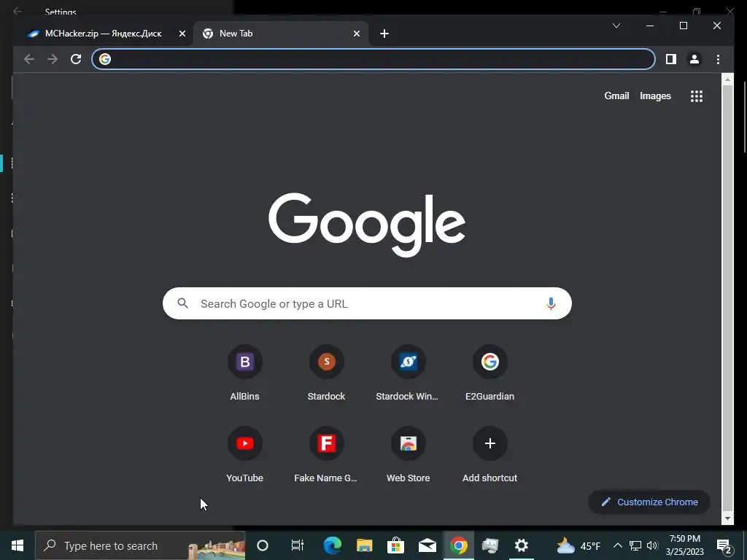
Task: Open the Chrome profile avatar icon
Action: tap(694, 59)
